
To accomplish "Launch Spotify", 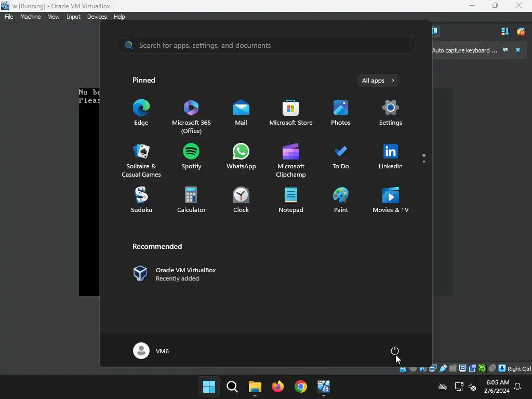I will point(191,156).
